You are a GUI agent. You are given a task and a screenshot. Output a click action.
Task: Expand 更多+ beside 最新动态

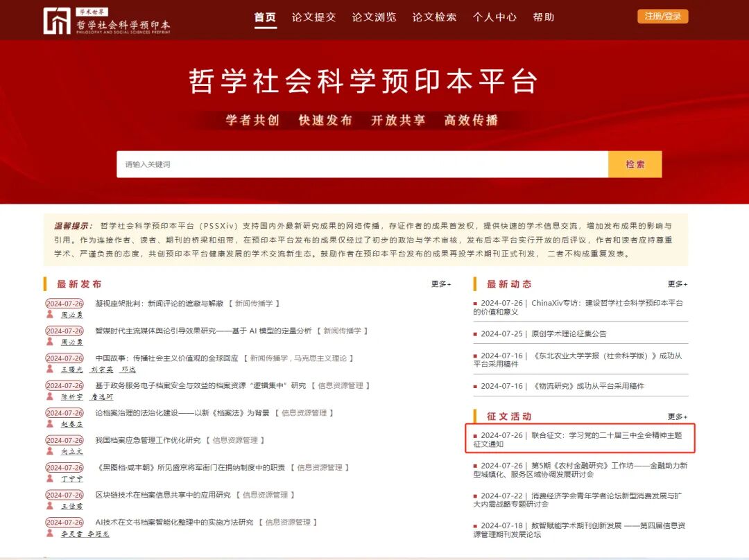[678, 283]
